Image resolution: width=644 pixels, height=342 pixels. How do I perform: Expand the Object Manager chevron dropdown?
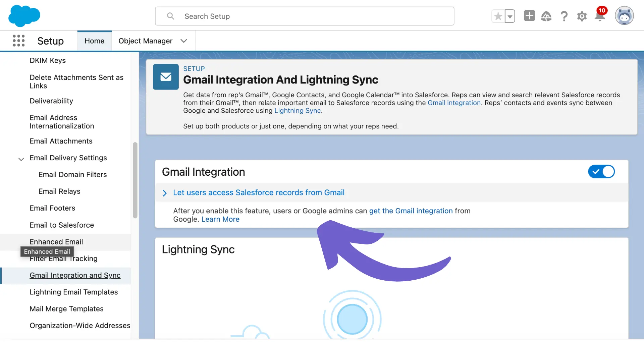[x=183, y=41]
